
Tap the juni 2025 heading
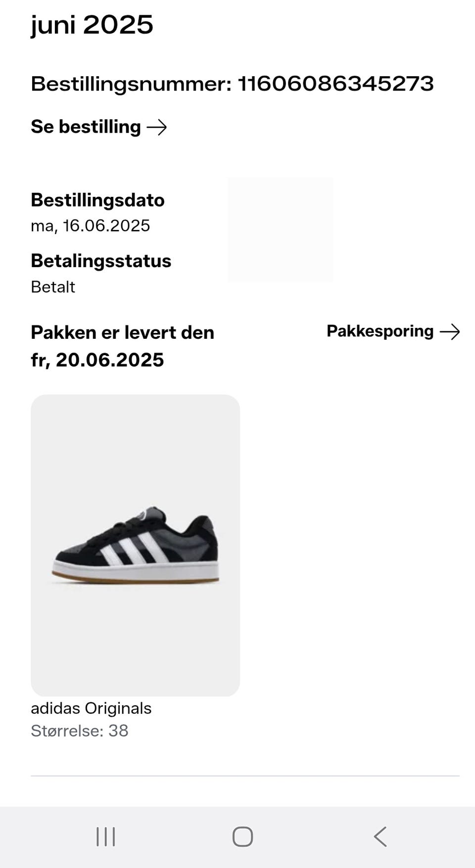click(x=92, y=25)
